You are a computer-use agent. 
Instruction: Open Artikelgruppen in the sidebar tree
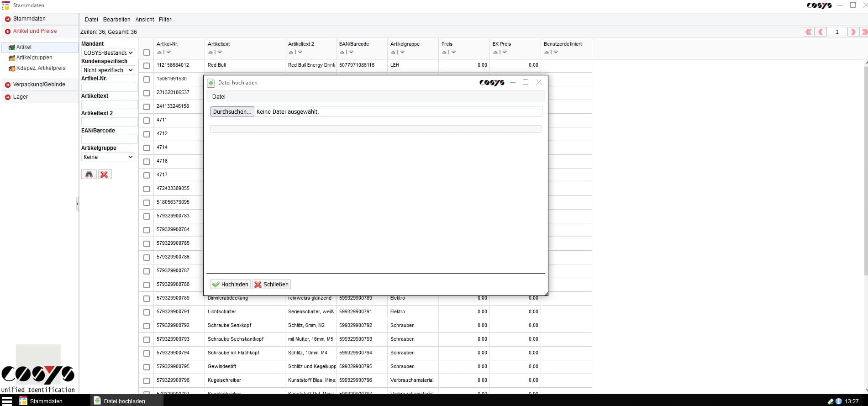34,58
